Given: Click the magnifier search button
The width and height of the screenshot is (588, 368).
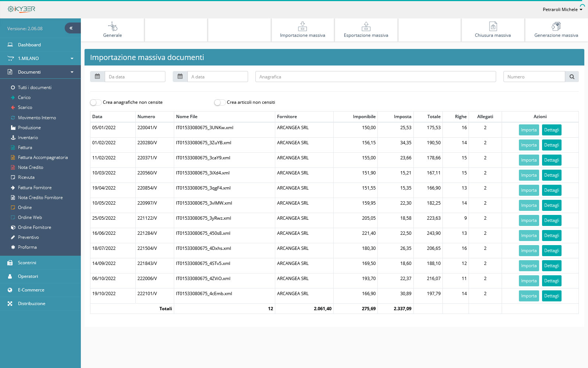Looking at the screenshot, I should (572, 77).
